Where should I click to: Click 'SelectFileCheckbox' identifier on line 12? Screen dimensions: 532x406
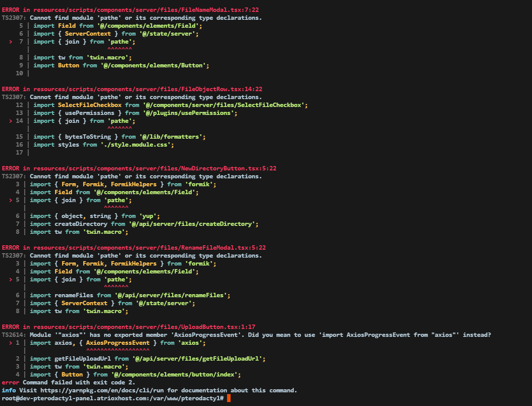click(90, 105)
